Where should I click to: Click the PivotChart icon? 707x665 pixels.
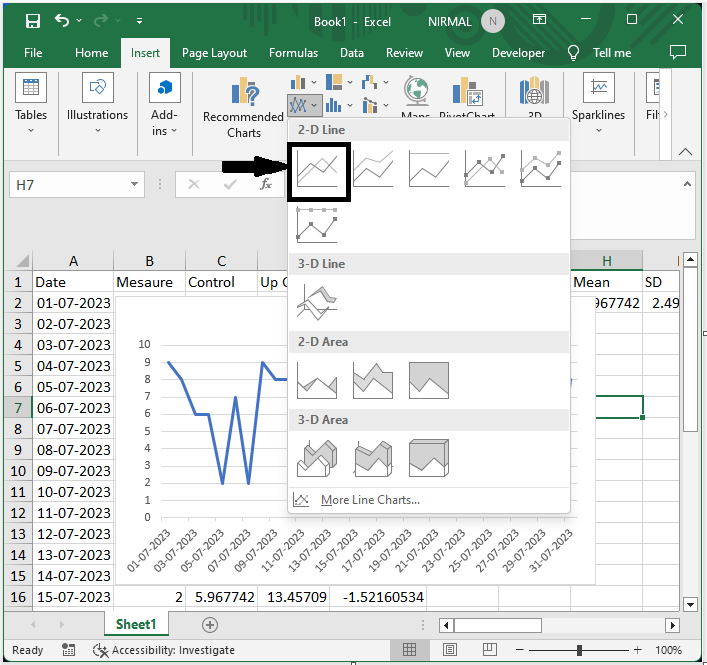click(467, 91)
